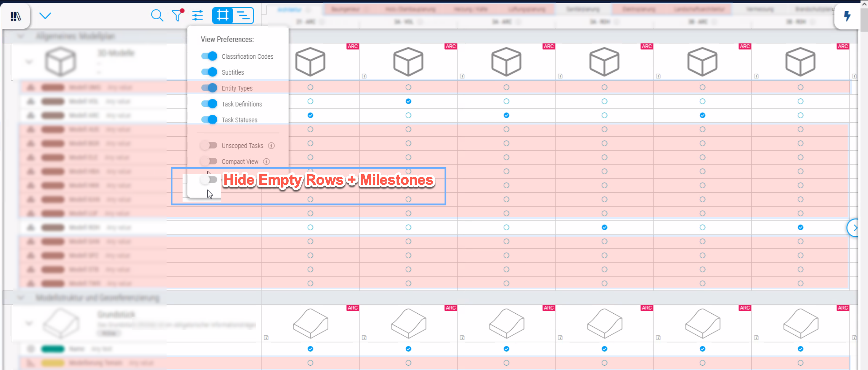Turn off the Classification Codes toggle

click(x=209, y=56)
